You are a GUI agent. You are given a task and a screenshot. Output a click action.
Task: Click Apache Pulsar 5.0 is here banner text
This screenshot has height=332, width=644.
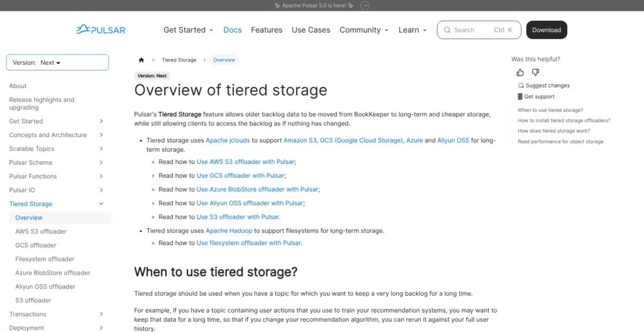point(314,5)
